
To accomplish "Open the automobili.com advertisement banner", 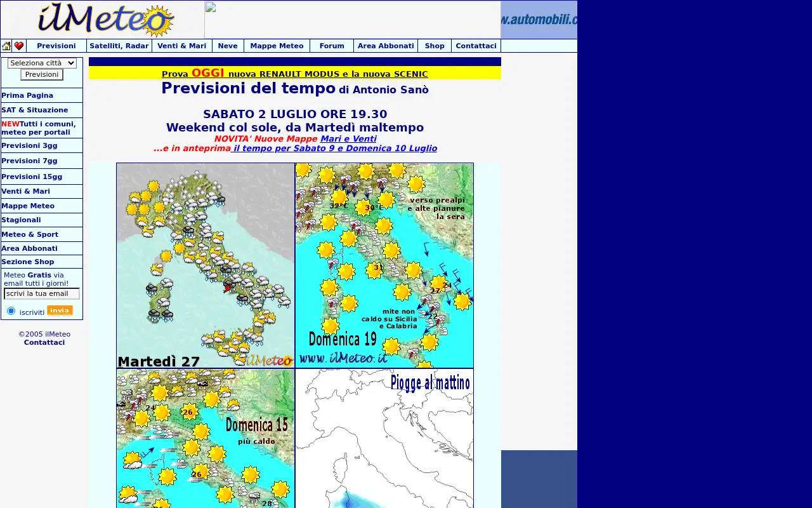I will coord(539,20).
